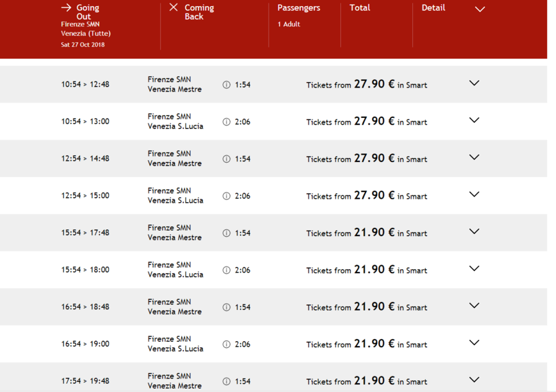Select the 15:54 > 17:48 ticket price 21.90 €
Screen dimensions: 556x392
click(374, 233)
